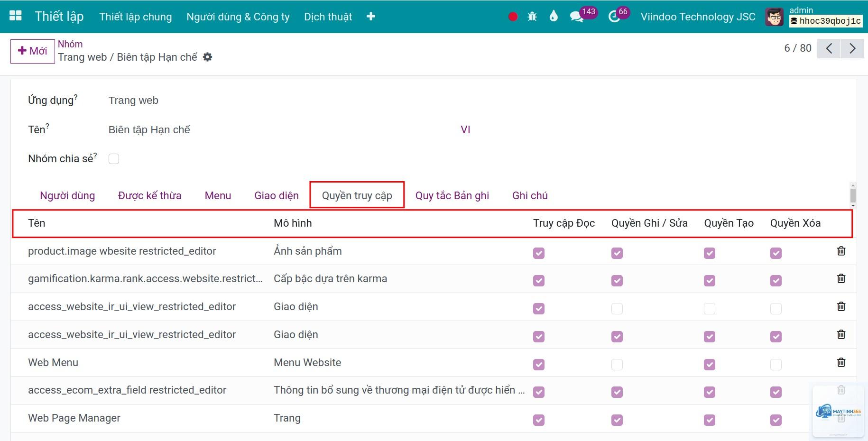Uncheck Quyền Tạo for Web Menu
The width and height of the screenshot is (868, 441).
point(710,365)
